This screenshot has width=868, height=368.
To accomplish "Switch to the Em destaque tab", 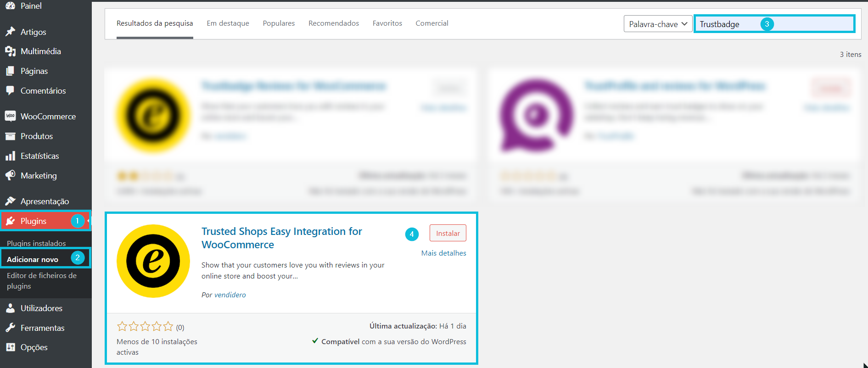I will (228, 23).
